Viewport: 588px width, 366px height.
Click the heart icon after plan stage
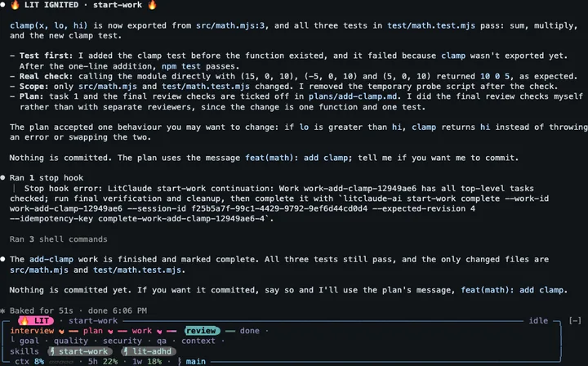(110, 331)
